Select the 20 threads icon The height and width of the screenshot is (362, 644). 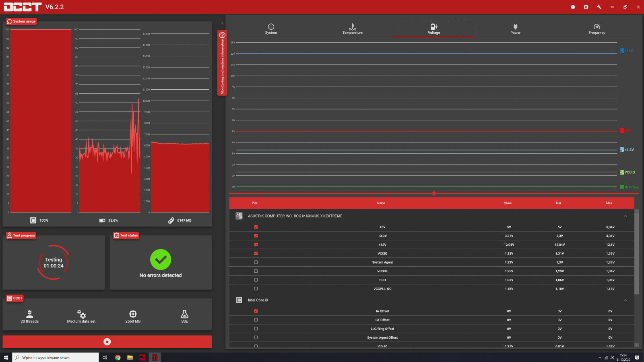click(30, 314)
